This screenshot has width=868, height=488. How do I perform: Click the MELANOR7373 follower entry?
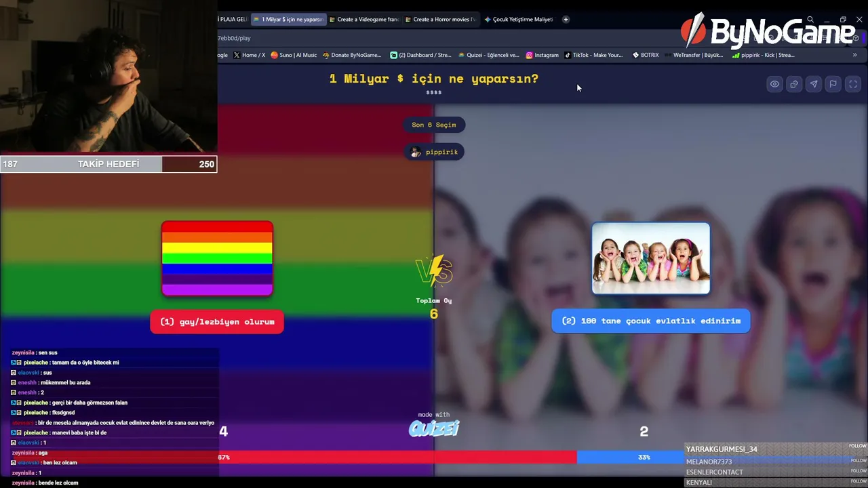pyautogui.click(x=776, y=462)
